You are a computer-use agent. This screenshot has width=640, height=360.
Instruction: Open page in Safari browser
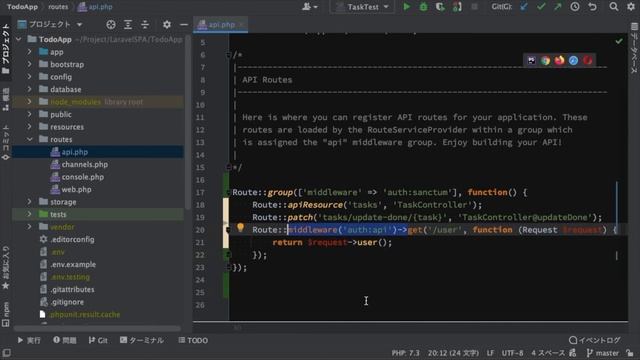tap(573, 60)
